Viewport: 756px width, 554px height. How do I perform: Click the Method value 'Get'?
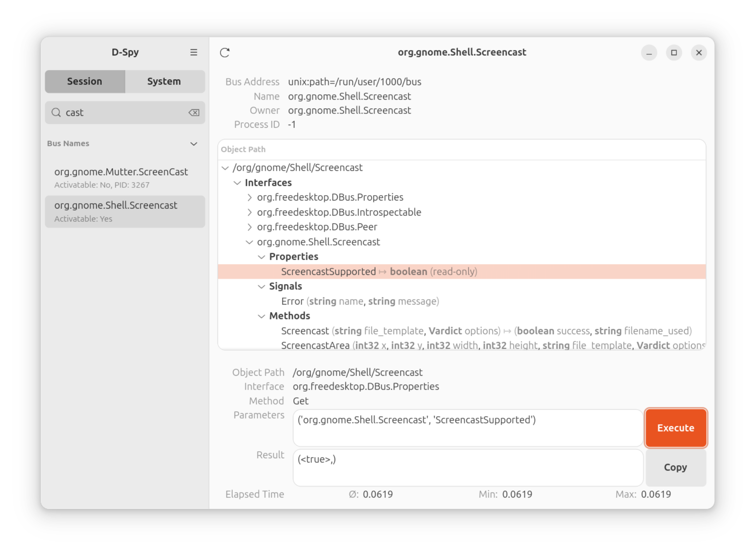click(x=301, y=401)
